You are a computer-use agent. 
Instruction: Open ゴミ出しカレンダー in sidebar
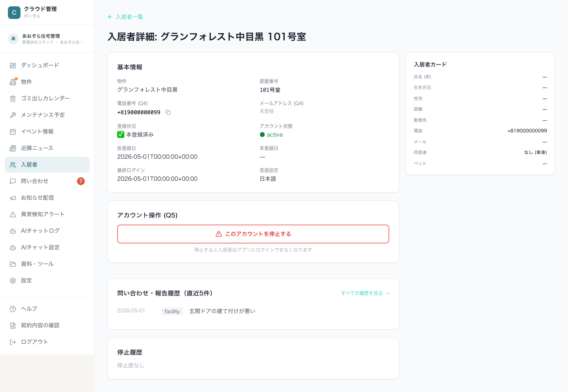click(47, 98)
